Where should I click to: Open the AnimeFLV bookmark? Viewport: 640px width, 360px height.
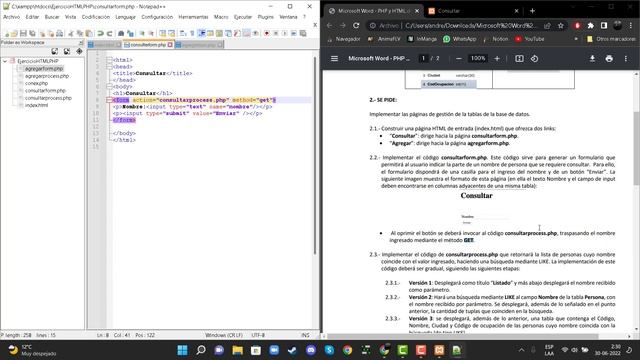pyautogui.click(x=384, y=39)
